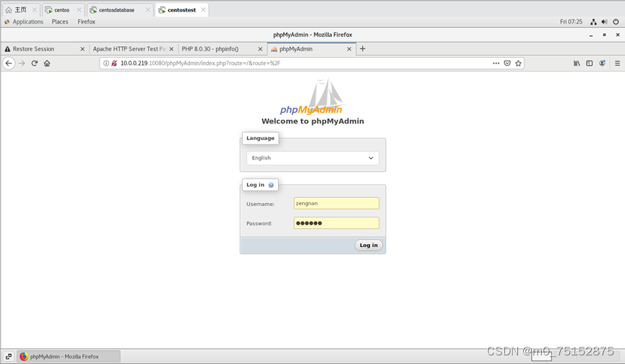Show site information icon in address bar
Screen dimensions: 625x364
[x=106, y=64]
